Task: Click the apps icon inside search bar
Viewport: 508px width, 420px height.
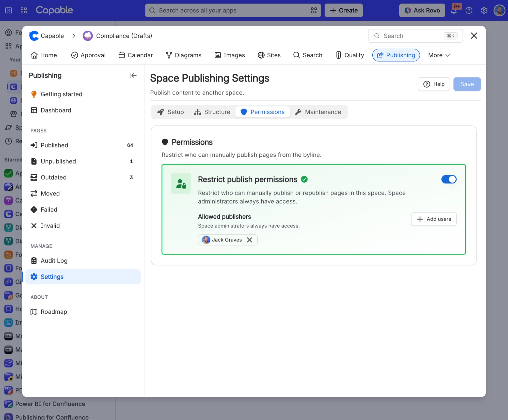Action: pyautogui.click(x=314, y=10)
